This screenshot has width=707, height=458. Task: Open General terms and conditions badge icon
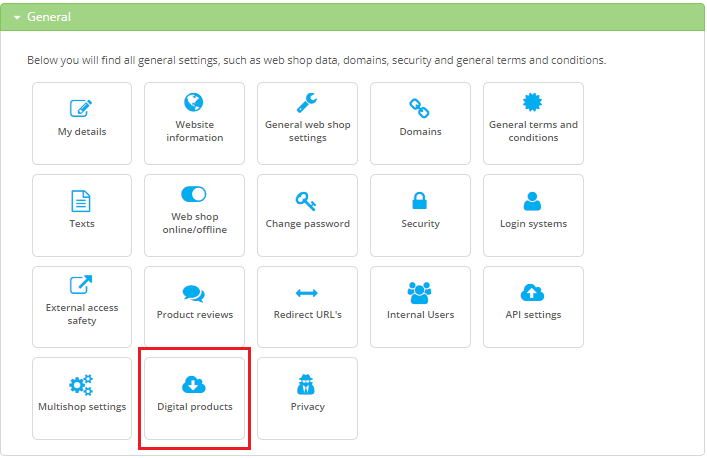coord(533,102)
